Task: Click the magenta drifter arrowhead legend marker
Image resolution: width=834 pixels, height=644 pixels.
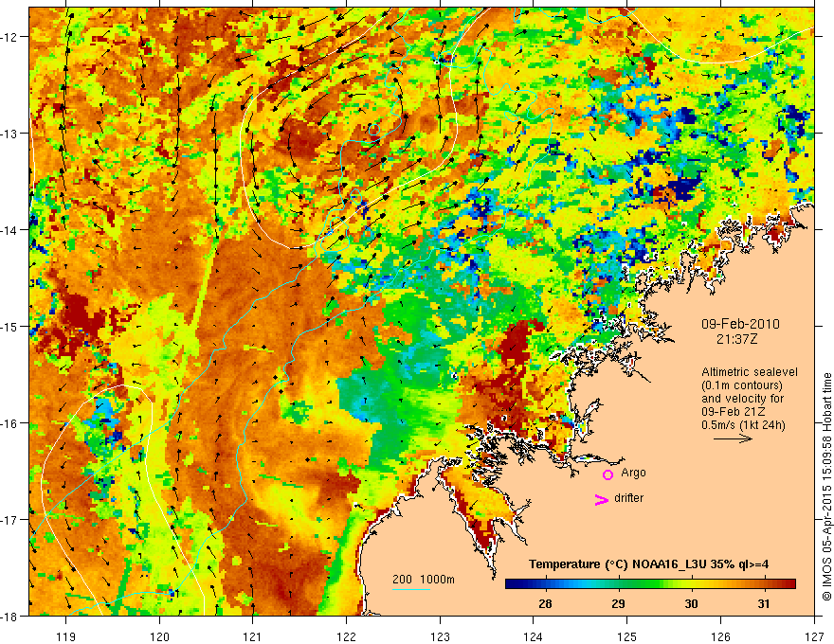Action: pos(601,499)
